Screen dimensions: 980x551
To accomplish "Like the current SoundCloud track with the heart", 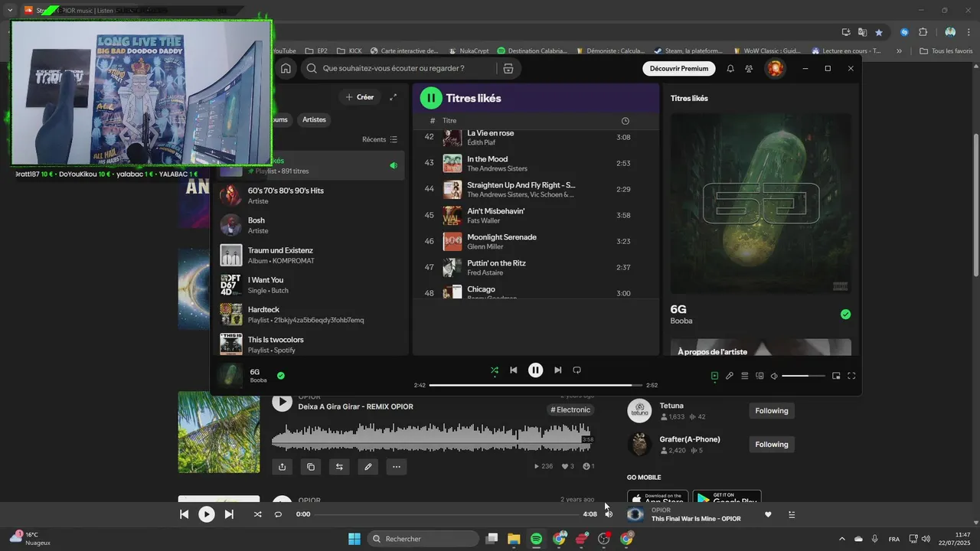I will (x=768, y=514).
